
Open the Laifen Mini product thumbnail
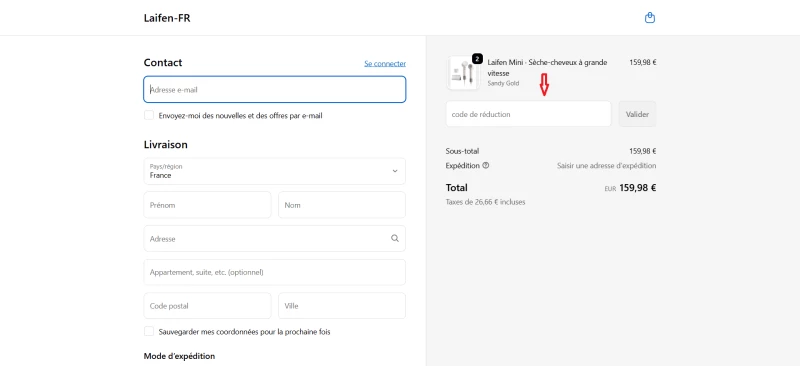coord(463,74)
